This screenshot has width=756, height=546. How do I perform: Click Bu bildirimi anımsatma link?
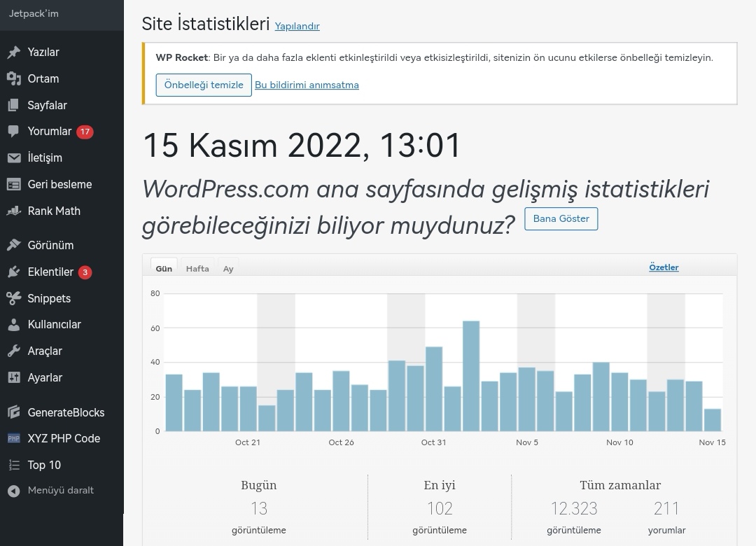coord(307,85)
